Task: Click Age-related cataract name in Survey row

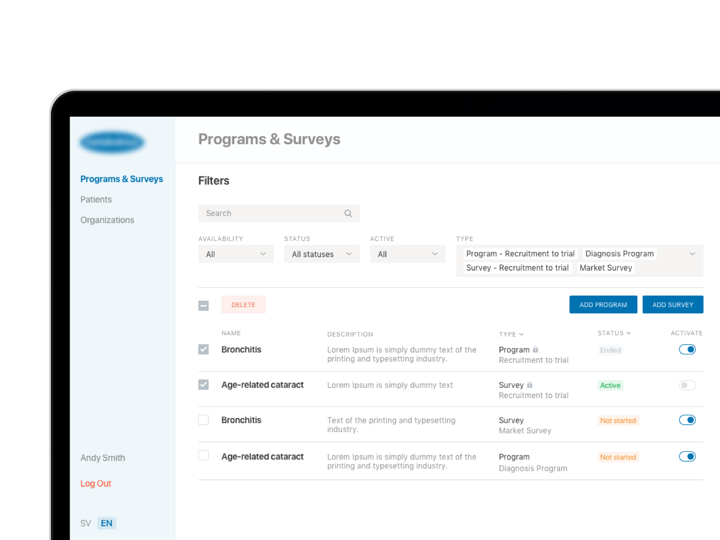Action: coord(262,385)
